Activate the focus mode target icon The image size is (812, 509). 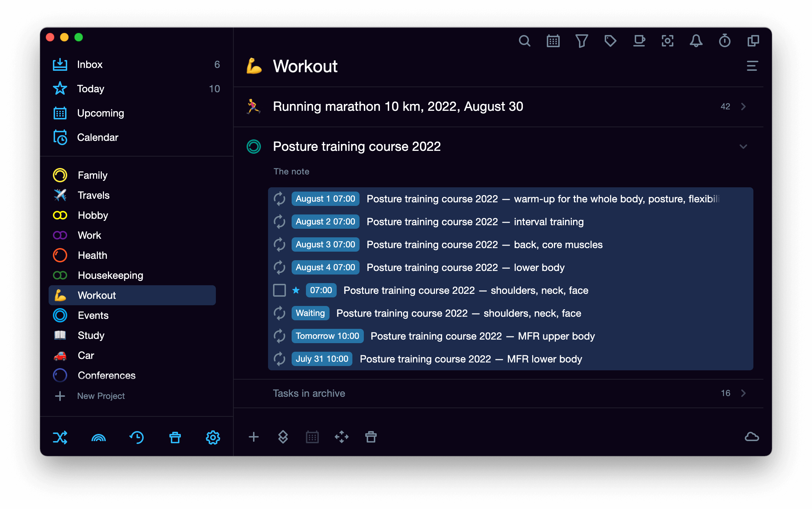pos(667,41)
